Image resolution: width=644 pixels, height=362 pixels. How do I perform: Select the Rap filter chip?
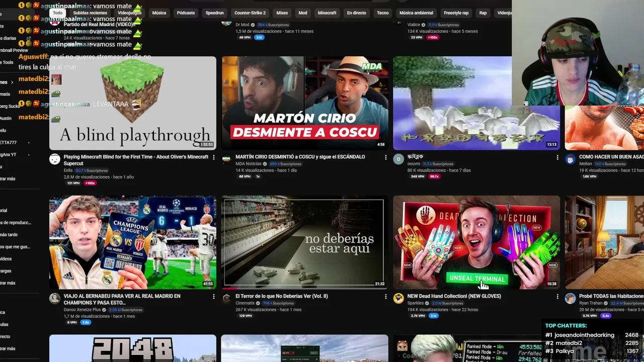coord(483,13)
